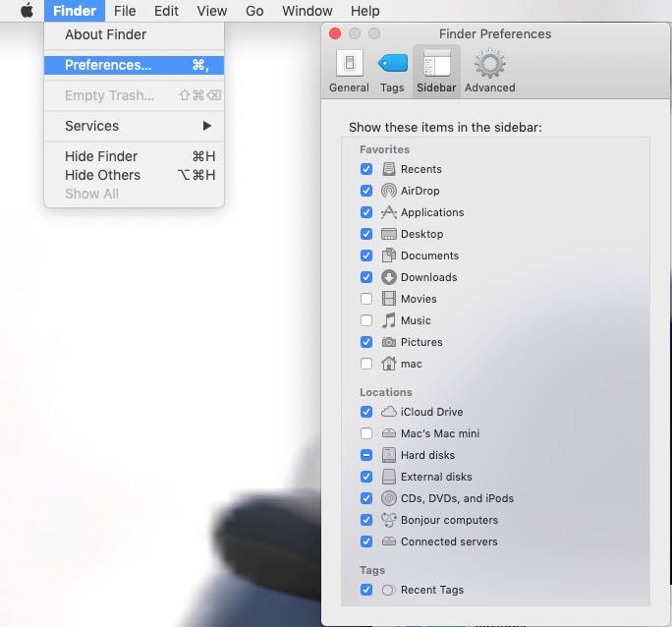Disable the Downloads sidebar checkbox
This screenshot has width=672, height=627.
point(366,277)
